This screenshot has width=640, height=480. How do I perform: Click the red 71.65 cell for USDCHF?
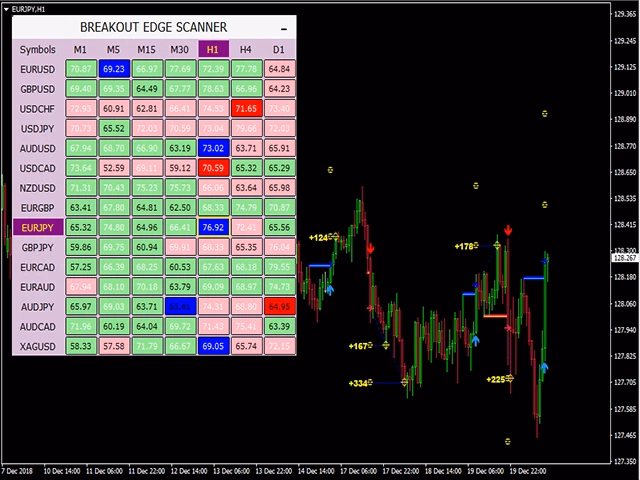(x=245, y=108)
